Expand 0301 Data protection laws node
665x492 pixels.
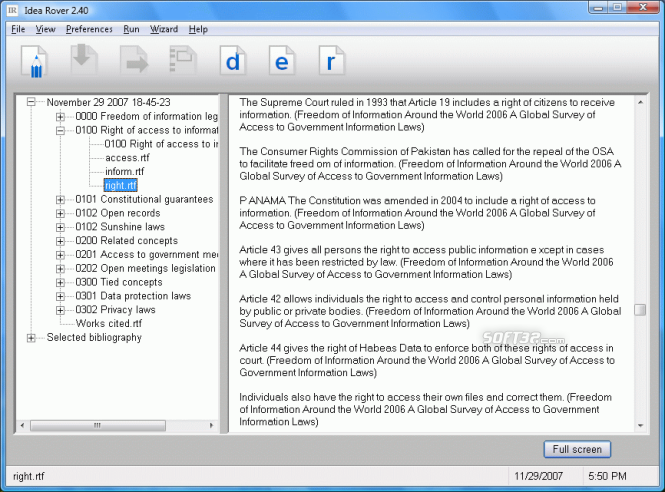click(x=60, y=296)
